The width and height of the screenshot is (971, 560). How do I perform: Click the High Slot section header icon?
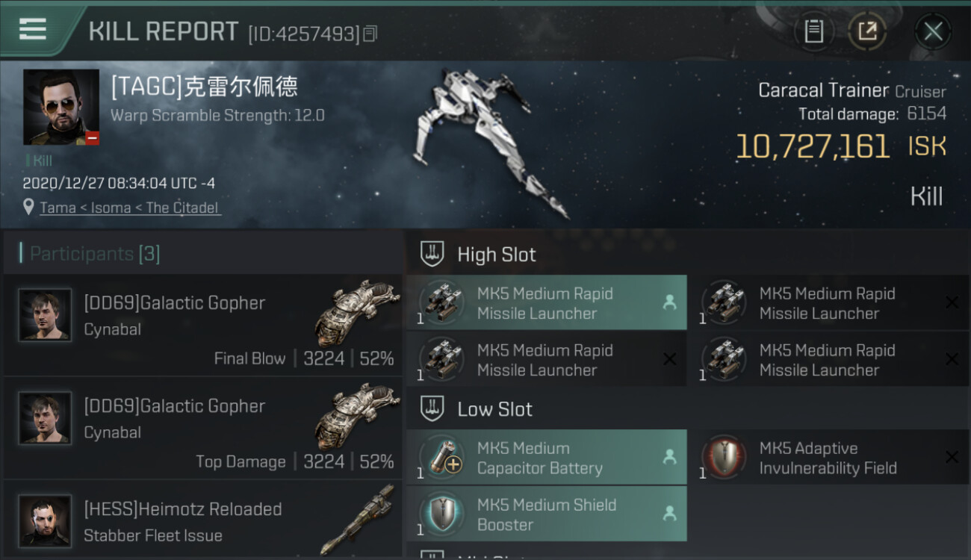pos(432,254)
